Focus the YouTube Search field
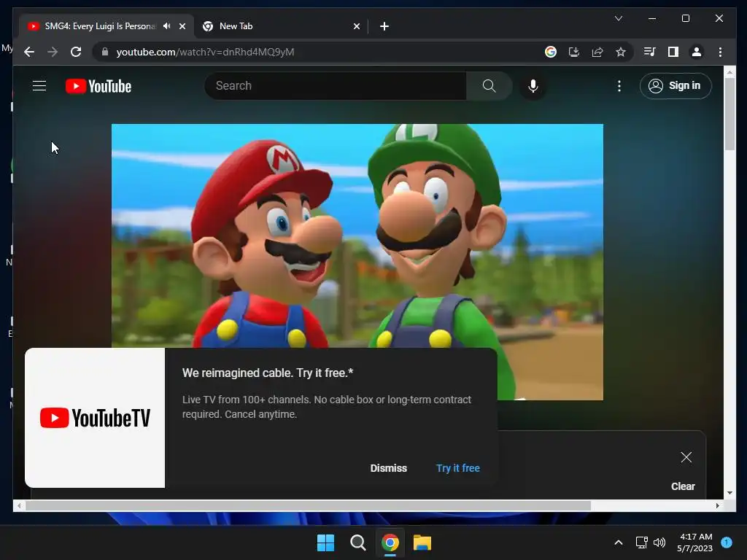 pos(336,86)
